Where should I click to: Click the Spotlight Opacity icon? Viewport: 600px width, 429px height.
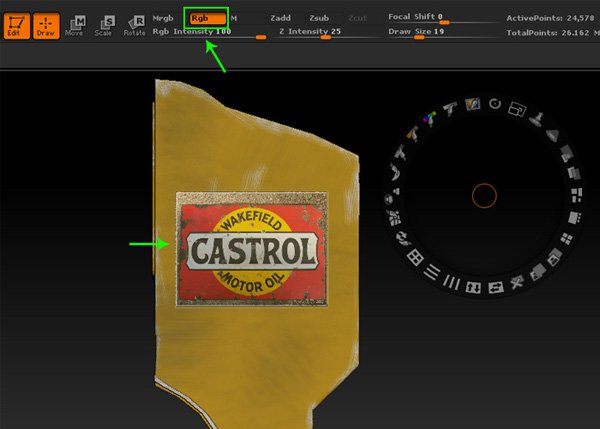point(566,153)
